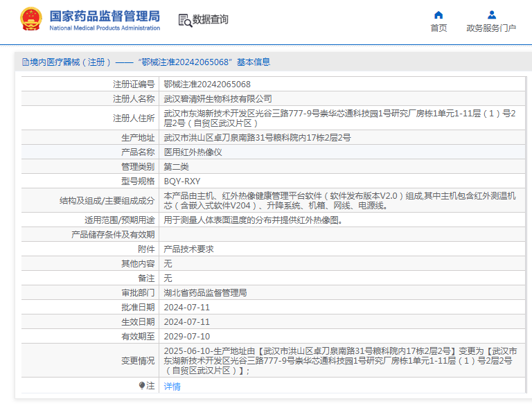Click the national emblem logo

[31, 19]
